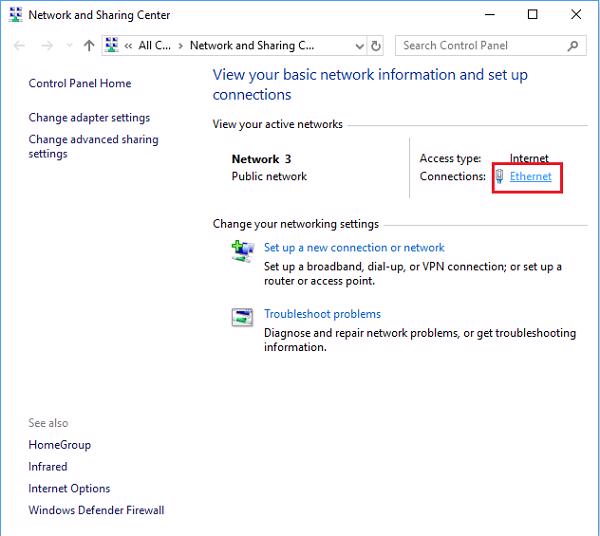The image size is (600, 536).
Task: Click the Refresh button in address bar
Action: (x=376, y=46)
